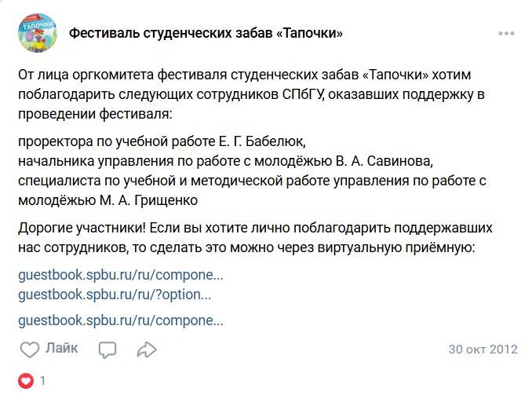Open the post via the 30 окт 2012 date

tap(483, 350)
